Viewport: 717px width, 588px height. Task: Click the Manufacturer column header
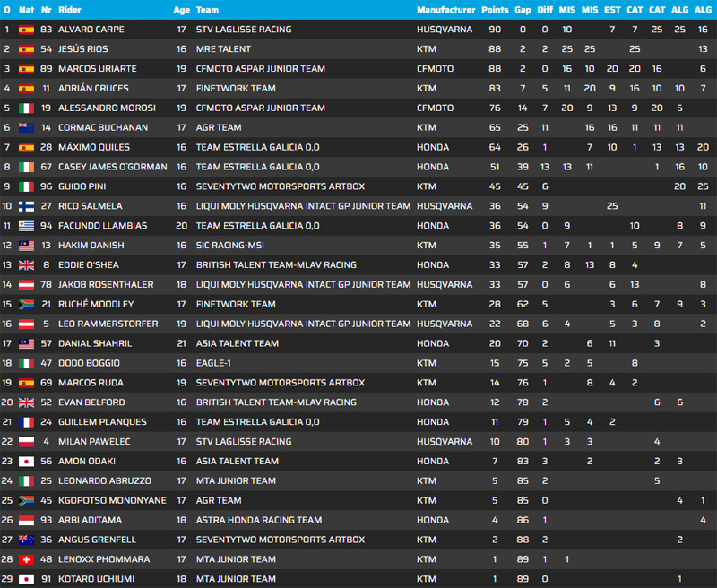click(x=445, y=10)
